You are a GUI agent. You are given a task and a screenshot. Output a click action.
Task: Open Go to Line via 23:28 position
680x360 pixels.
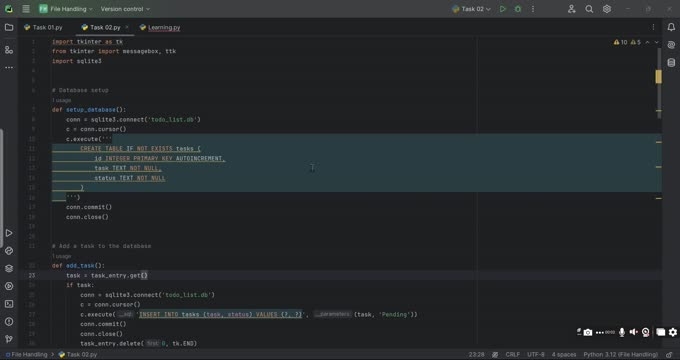pos(476,355)
